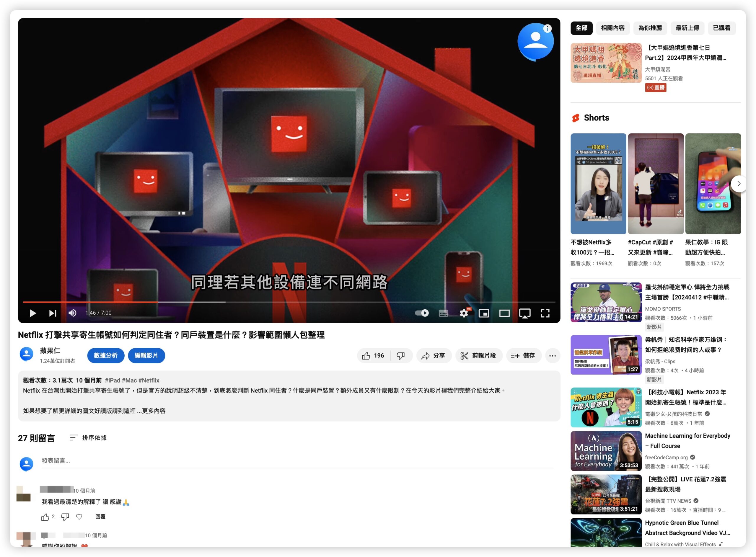Open freeCodeCamp.org channel name
Image resolution: width=756 pixels, height=557 pixels.
tap(666, 458)
